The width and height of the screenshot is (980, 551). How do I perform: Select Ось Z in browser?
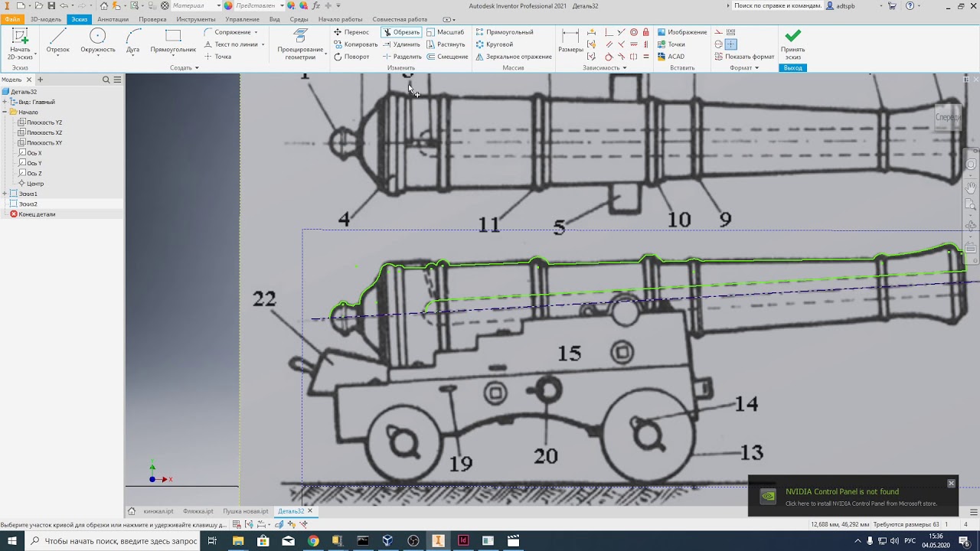(29, 174)
